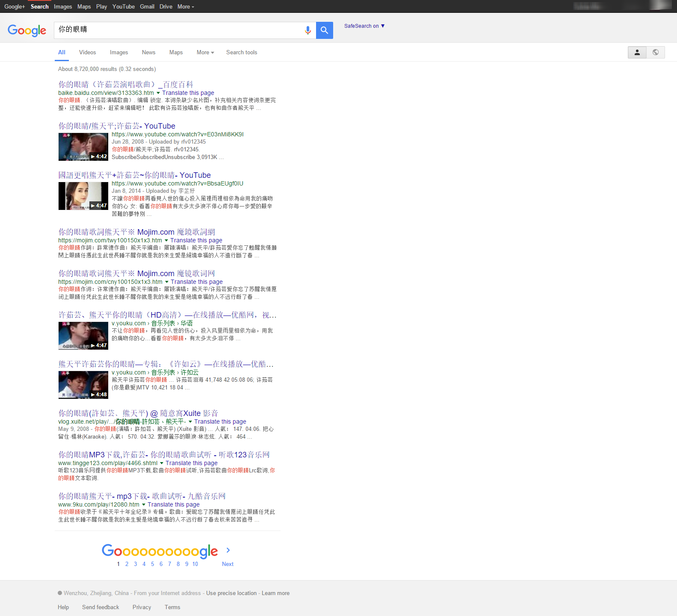Go to results page 2
Viewport: 677px width, 616px height.
point(127,564)
